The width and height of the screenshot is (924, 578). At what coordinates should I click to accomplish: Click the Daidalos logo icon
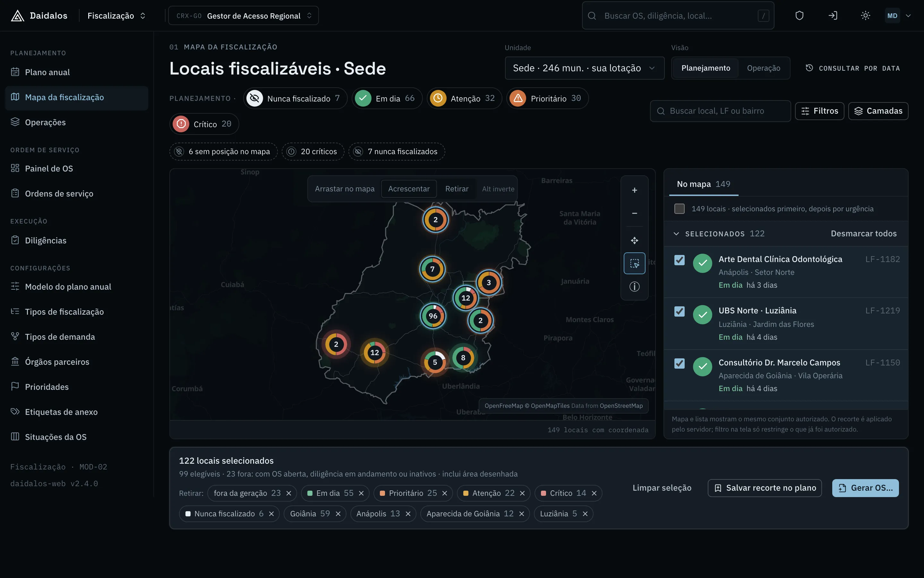(17, 16)
